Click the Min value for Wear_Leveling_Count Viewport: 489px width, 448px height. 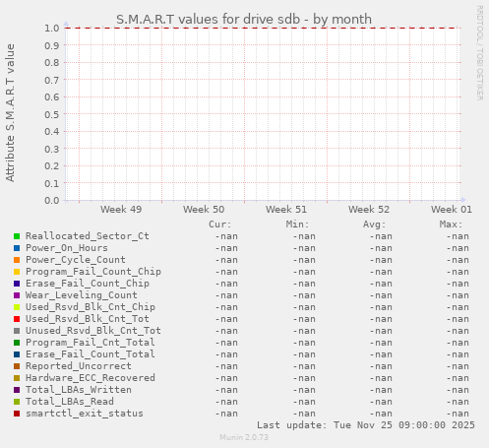(x=304, y=295)
